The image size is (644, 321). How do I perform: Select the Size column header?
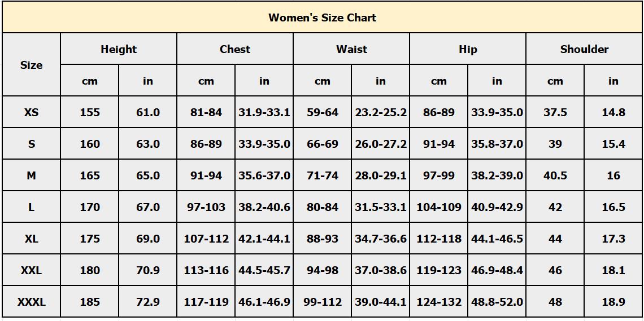[32, 65]
